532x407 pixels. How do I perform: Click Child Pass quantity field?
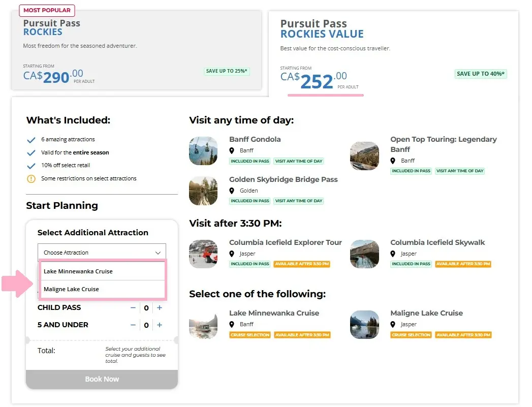point(146,308)
